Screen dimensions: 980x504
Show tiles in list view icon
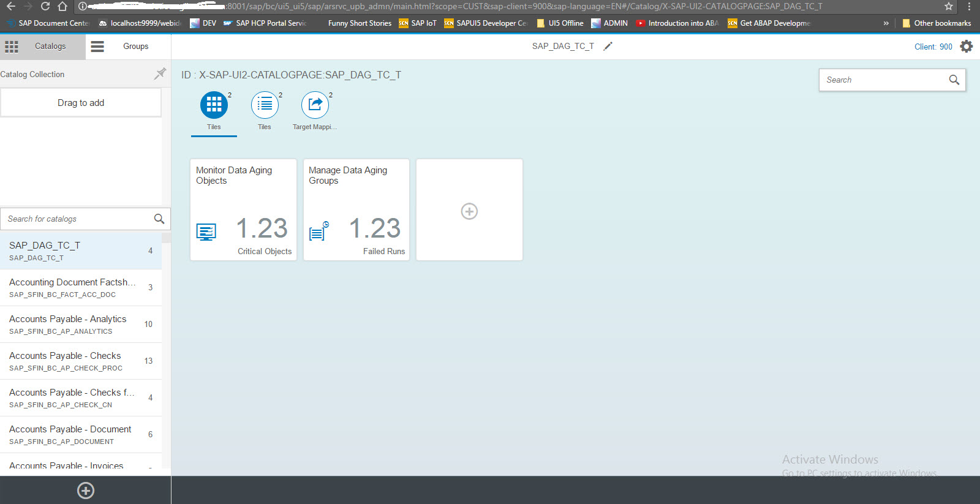pyautogui.click(x=265, y=105)
